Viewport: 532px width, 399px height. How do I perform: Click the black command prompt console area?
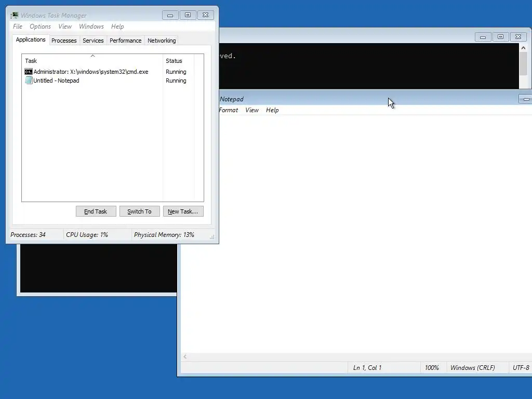click(x=369, y=66)
